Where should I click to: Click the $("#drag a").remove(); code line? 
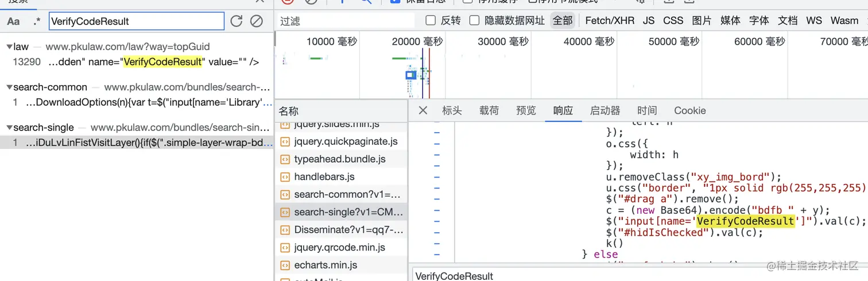click(672, 199)
